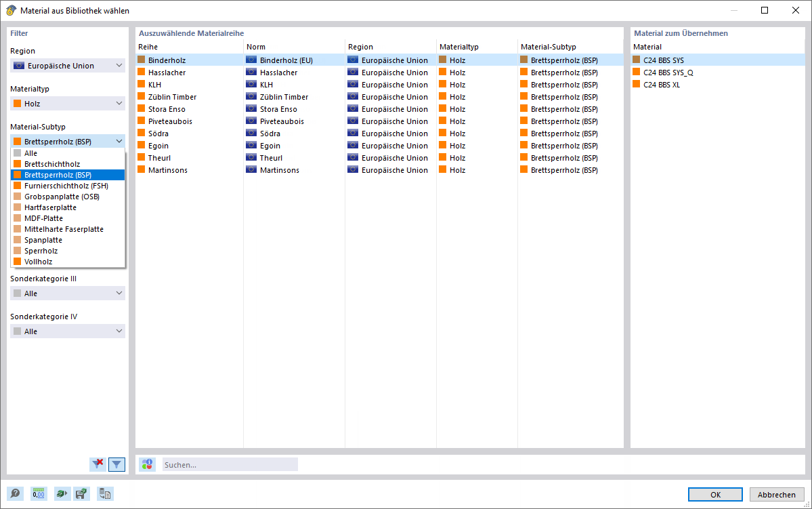812x509 pixels.
Task: Click the brown swatch beside C24 BBS SYS
Action: point(637,60)
